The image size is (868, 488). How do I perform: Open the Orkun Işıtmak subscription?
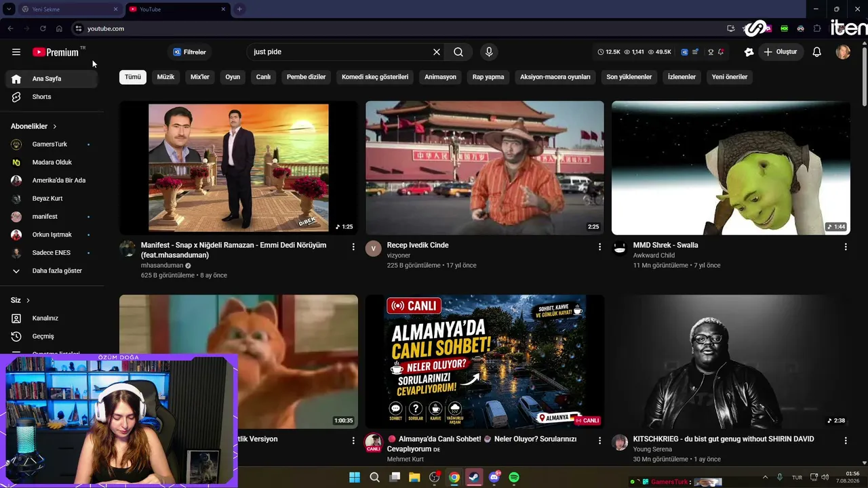click(x=51, y=235)
